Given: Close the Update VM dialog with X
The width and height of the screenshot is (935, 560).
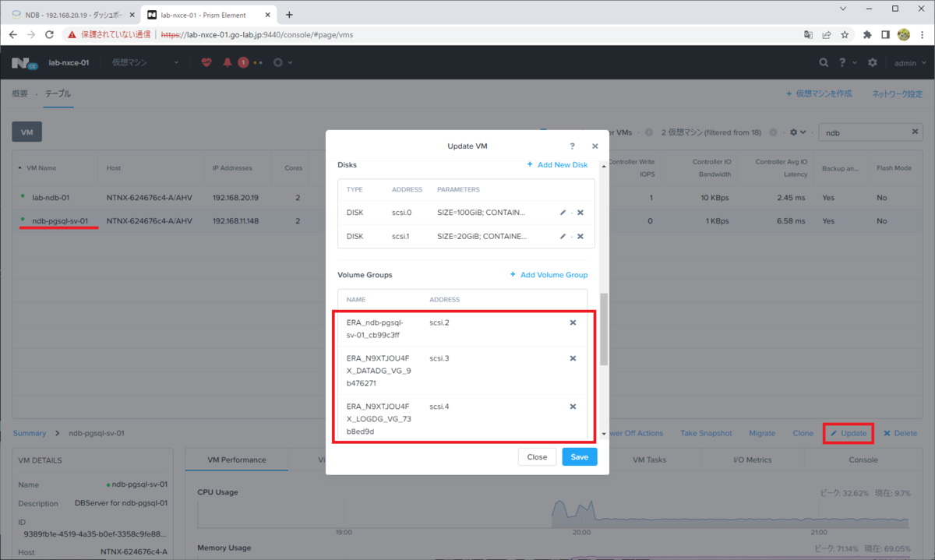Looking at the screenshot, I should pyautogui.click(x=595, y=146).
